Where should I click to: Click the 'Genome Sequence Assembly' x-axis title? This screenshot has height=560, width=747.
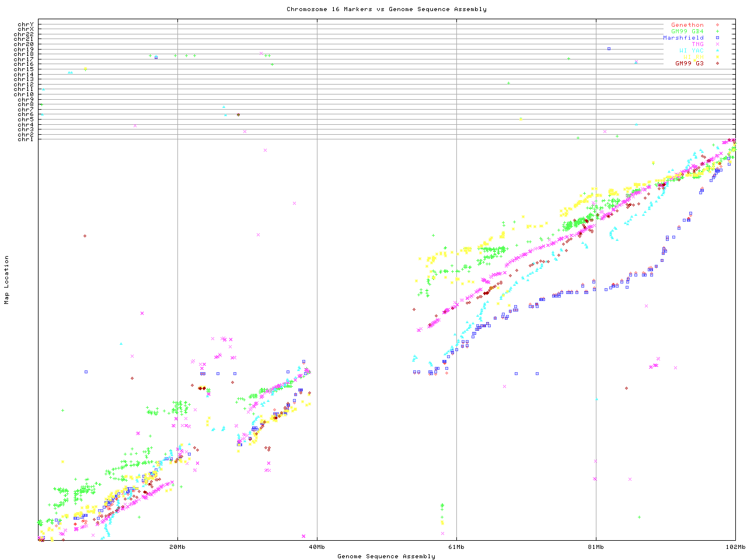(386, 556)
